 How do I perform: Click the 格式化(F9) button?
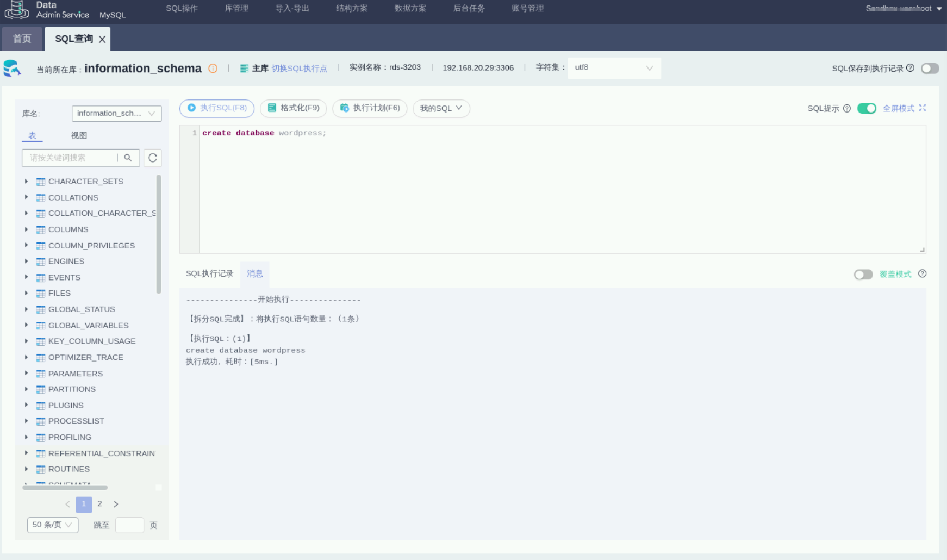coord(294,108)
